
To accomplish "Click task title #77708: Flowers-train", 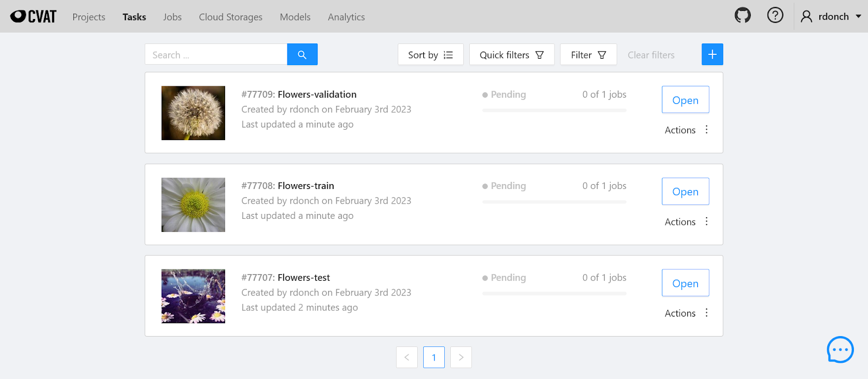I will [x=288, y=186].
